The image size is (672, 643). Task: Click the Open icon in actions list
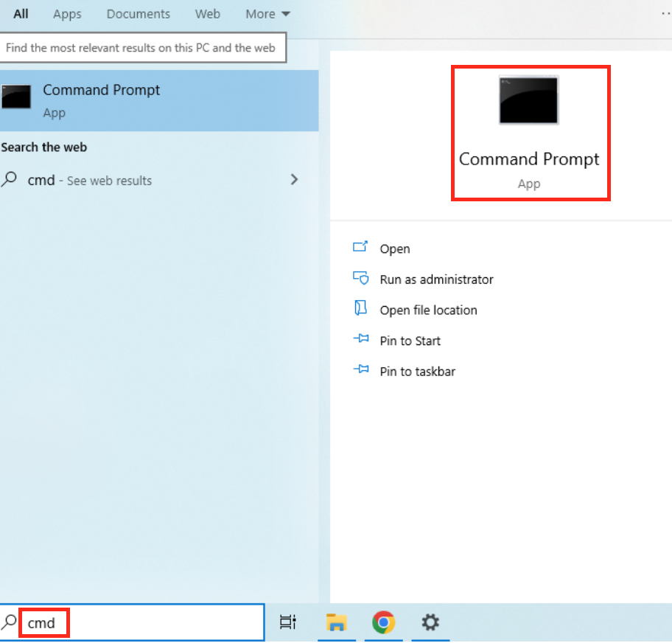pyautogui.click(x=360, y=247)
